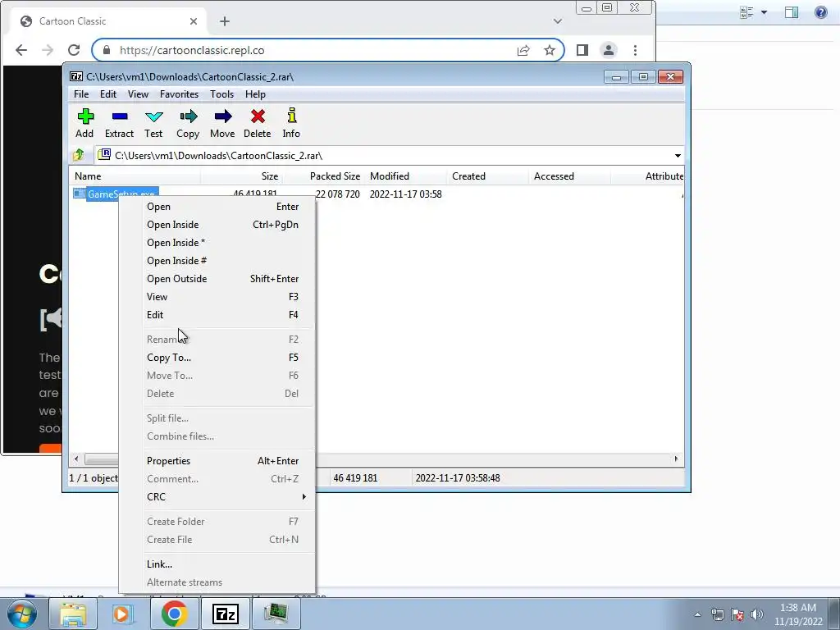Close the Cartoon Classic tab
840x630 pixels.
(194, 21)
